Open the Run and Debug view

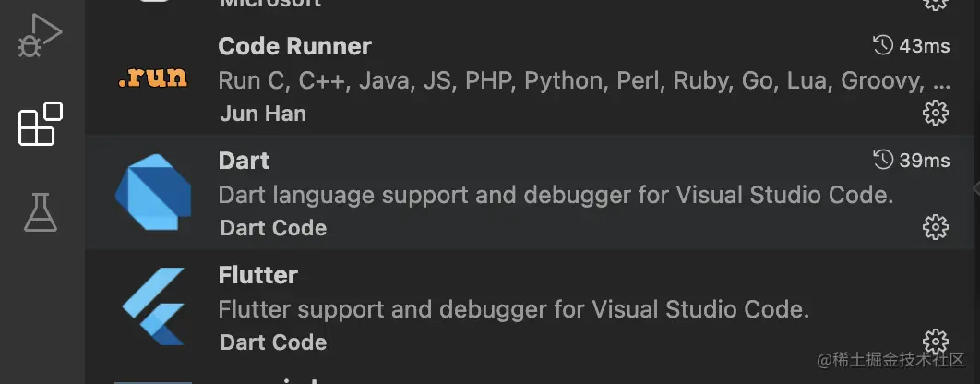[40, 35]
